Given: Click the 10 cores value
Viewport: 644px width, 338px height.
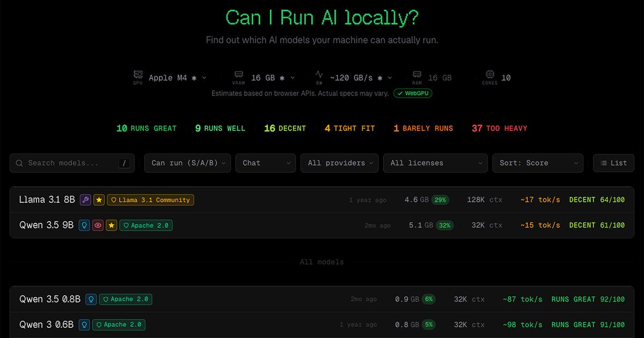Looking at the screenshot, I should click(x=506, y=78).
